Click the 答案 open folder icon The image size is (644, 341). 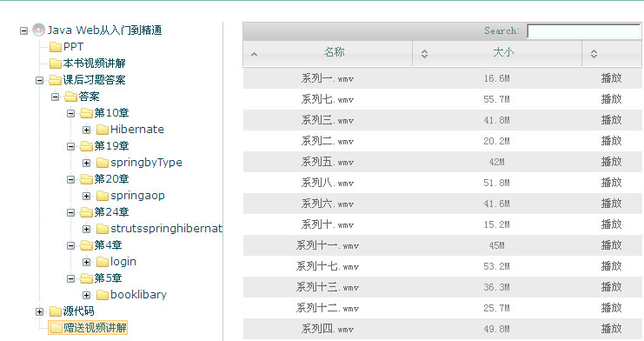coord(70,97)
